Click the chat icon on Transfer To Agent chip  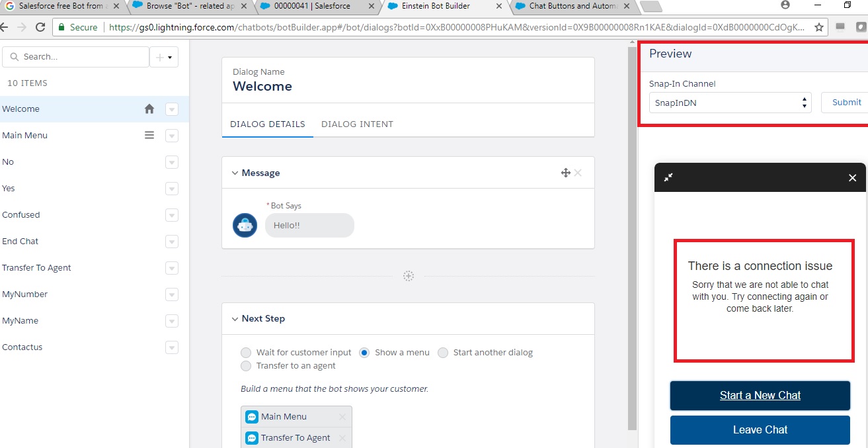(251, 438)
